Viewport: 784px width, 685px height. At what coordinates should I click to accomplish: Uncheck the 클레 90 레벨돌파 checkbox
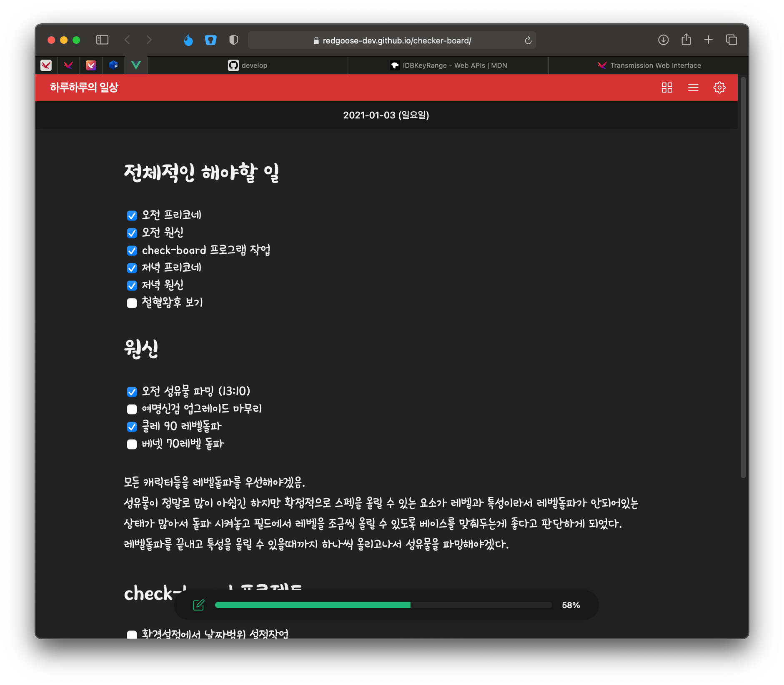click(x=132, y=427)
